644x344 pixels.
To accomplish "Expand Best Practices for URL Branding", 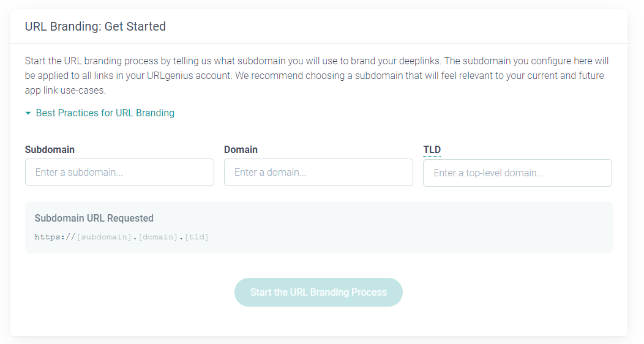I will coord(105,113).
